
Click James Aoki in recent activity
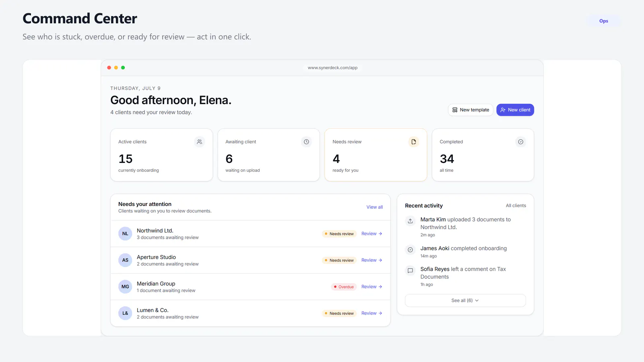pyautogui.click(x=435, y=249)
